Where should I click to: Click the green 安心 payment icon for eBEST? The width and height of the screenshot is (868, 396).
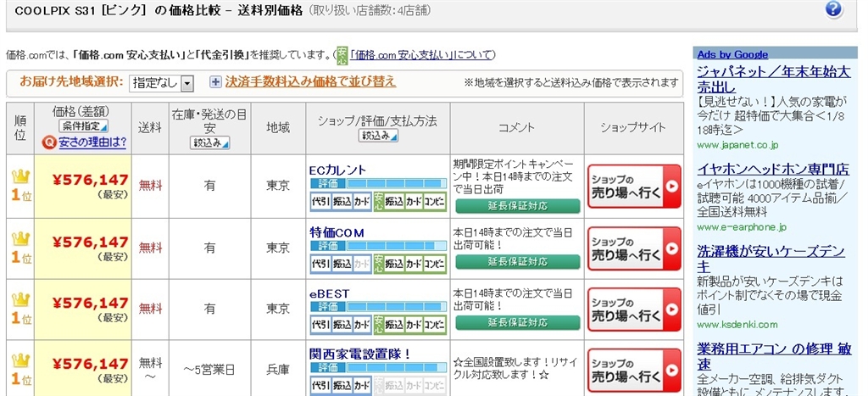378,324
